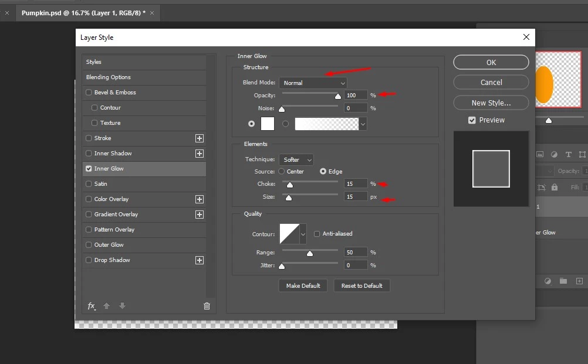The image size is (588, 364).
Task: Select the gradient glow radio button
Action: (286, 124)
